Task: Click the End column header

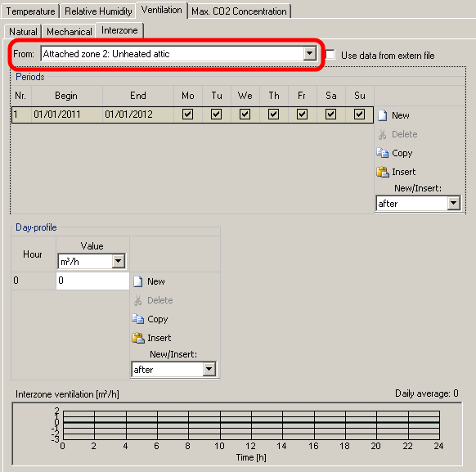Action: [138, 96]
